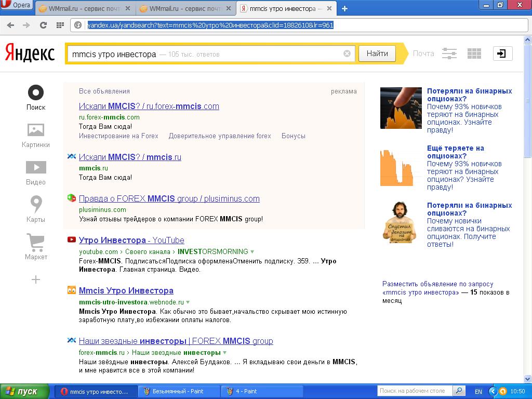This screenshot has width=532, height=399.
Task: Expand dropdown arrow after INVESTORSMORNING
Action: click(x=252, y=252)
